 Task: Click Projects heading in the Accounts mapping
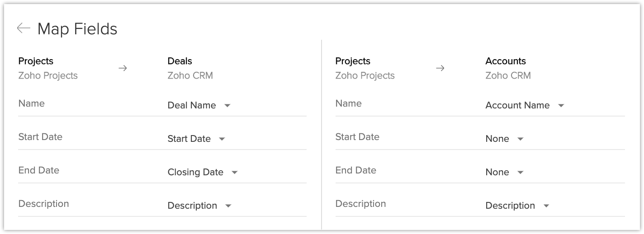coord(353,61)
